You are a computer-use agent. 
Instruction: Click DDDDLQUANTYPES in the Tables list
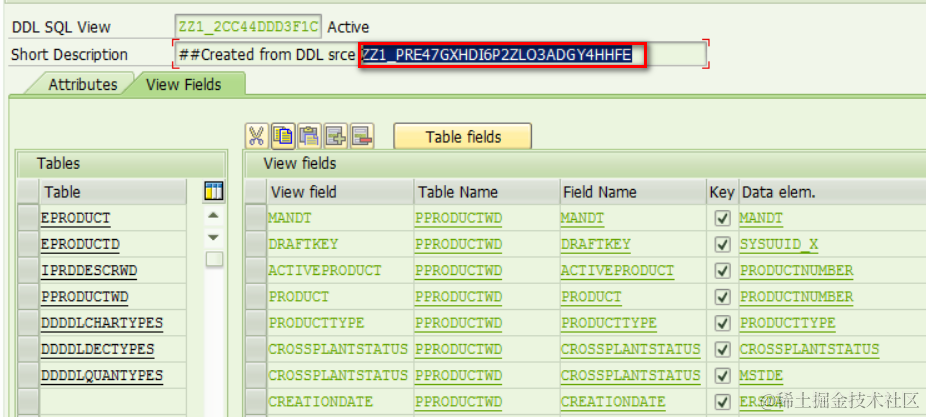pyautogui.click(x=102, y=376)
